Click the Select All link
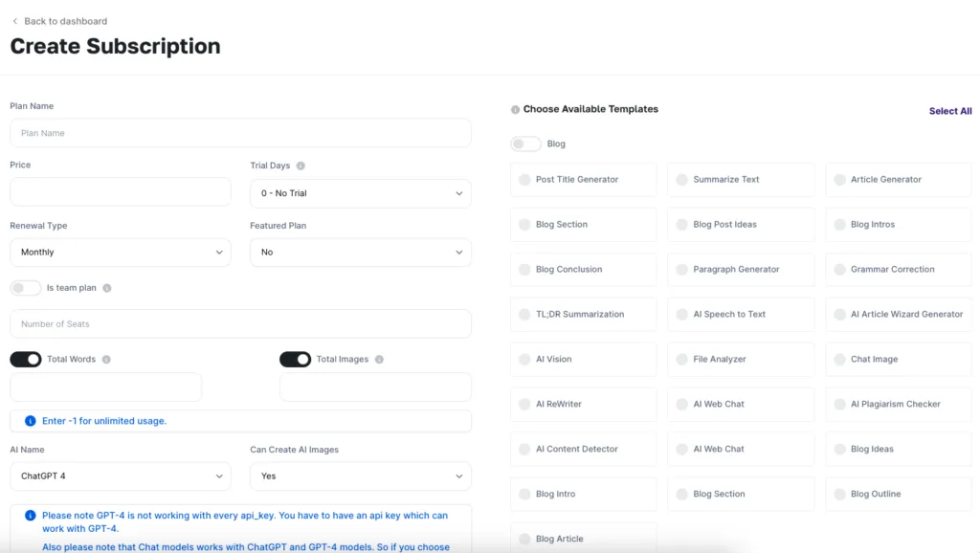The image size is (980, 553). [x=950, y=111]
